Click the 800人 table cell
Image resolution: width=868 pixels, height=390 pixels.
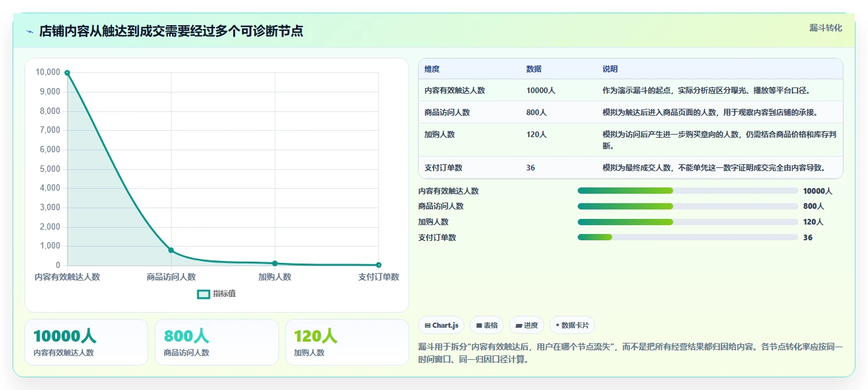pos(536,113)
